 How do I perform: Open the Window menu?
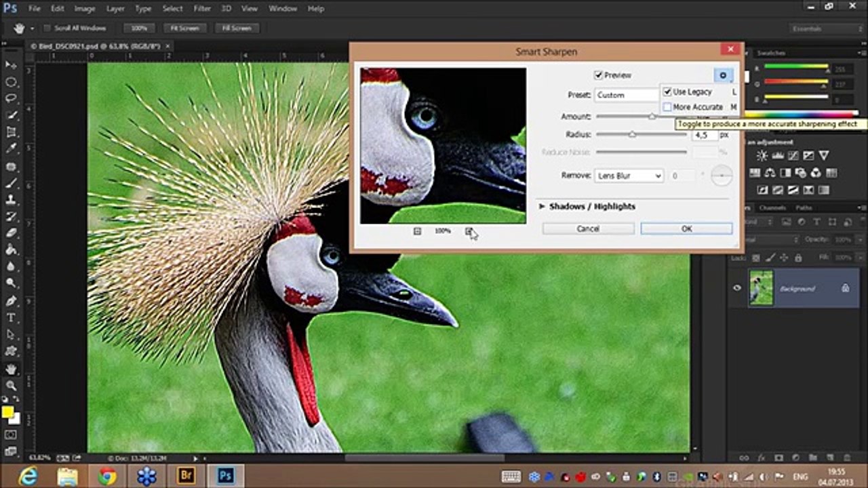coord(283,9)
